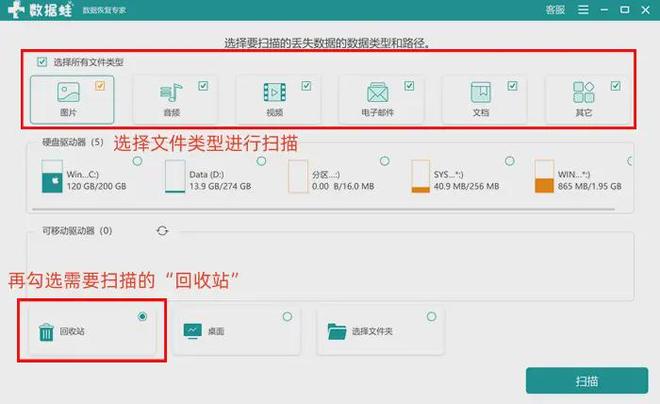Click the 音频 audio type icon
The height and width of the screenshot is (404, 660).
[171, 92]
